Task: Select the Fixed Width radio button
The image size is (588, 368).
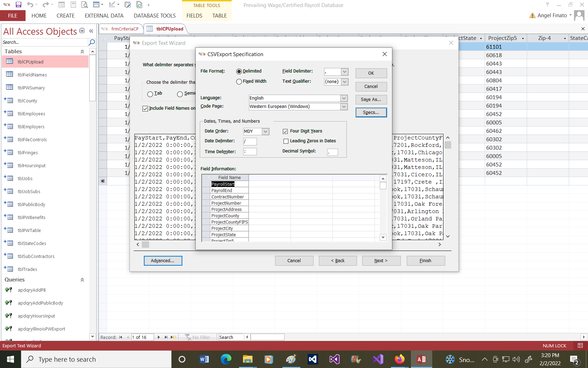Action: coord(239,82)
